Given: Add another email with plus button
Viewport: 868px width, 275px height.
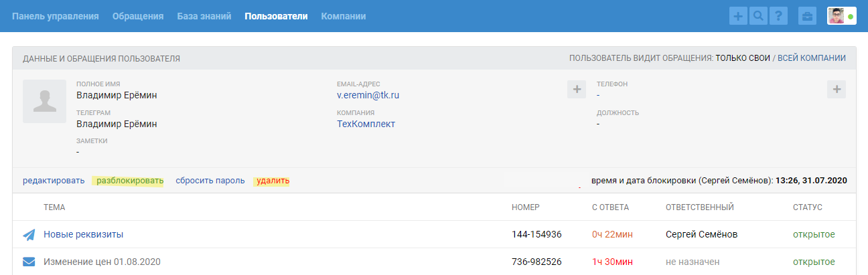Looking at the screenshot, I should pos(577,89).
